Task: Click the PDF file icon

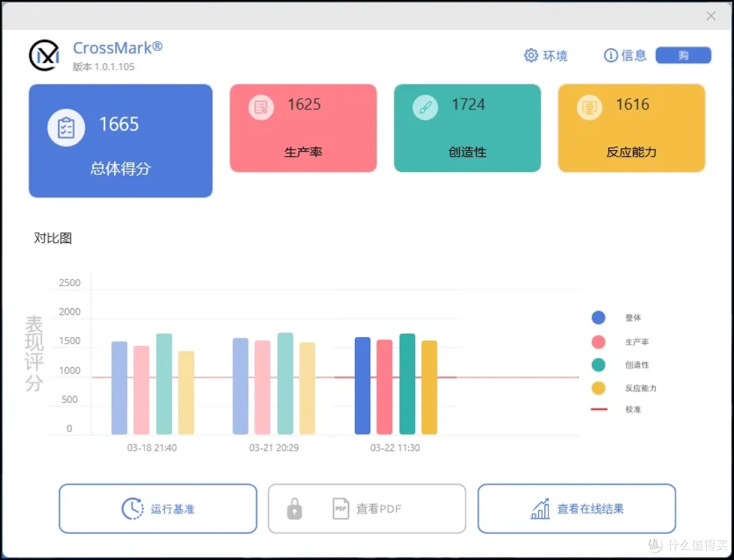Action: tap(340, 508)
